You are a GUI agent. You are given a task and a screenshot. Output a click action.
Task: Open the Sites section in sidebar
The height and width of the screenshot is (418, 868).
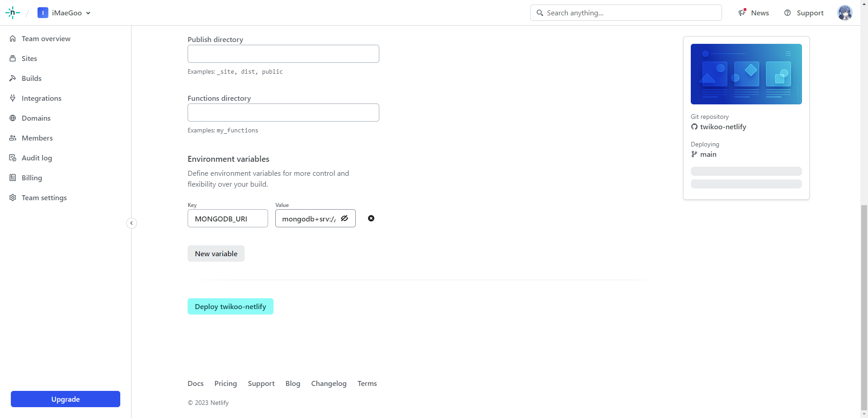pyautogui.click(x=30, y=58)
